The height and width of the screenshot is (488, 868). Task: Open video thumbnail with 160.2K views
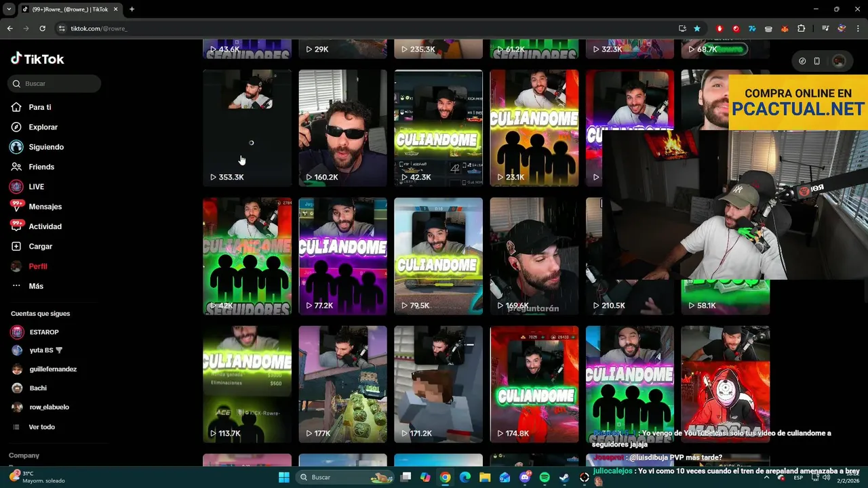(x=342, y=128)
